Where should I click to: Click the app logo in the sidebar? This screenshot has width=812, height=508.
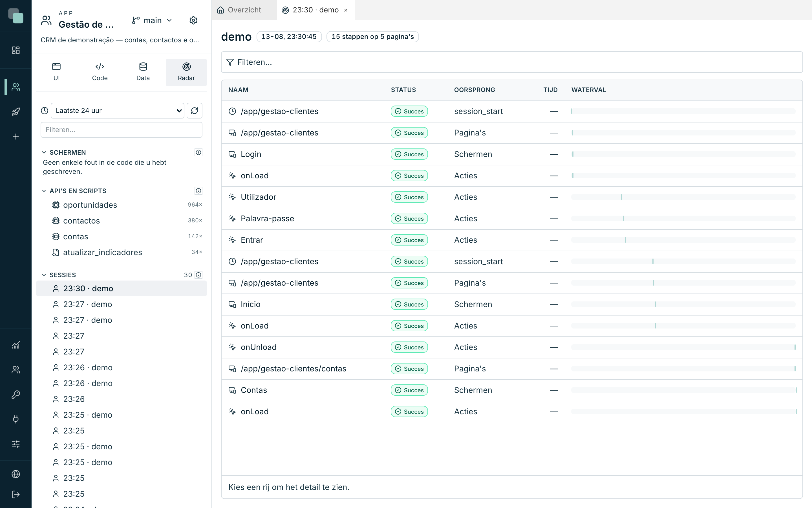16,16
